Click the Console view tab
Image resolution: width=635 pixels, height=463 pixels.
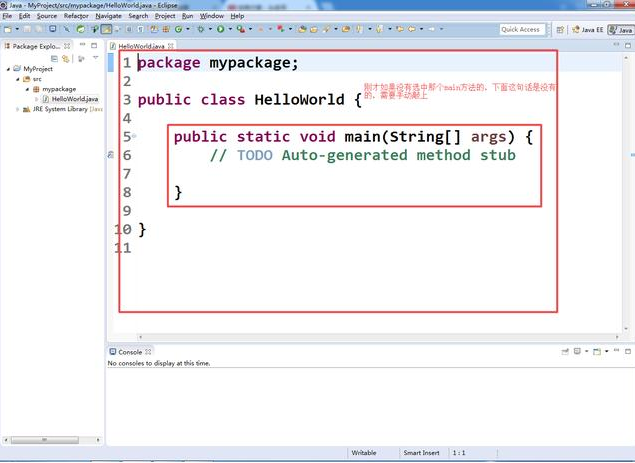[x=129, y=352]
